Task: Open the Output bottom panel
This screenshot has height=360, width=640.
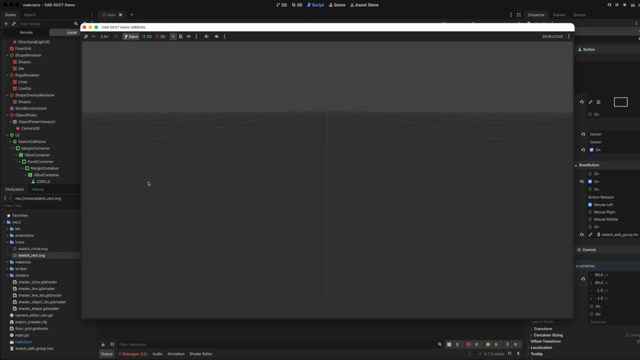Action: 107,354
